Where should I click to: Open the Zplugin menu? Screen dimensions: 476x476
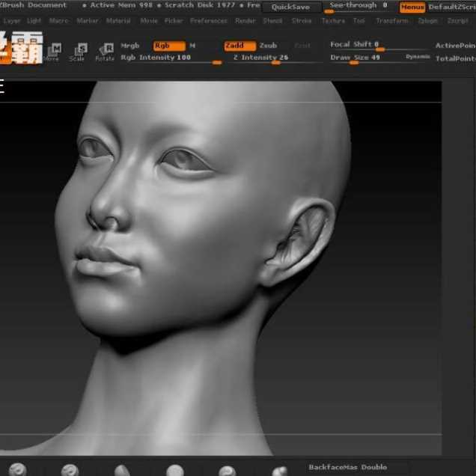click(428, 21)
